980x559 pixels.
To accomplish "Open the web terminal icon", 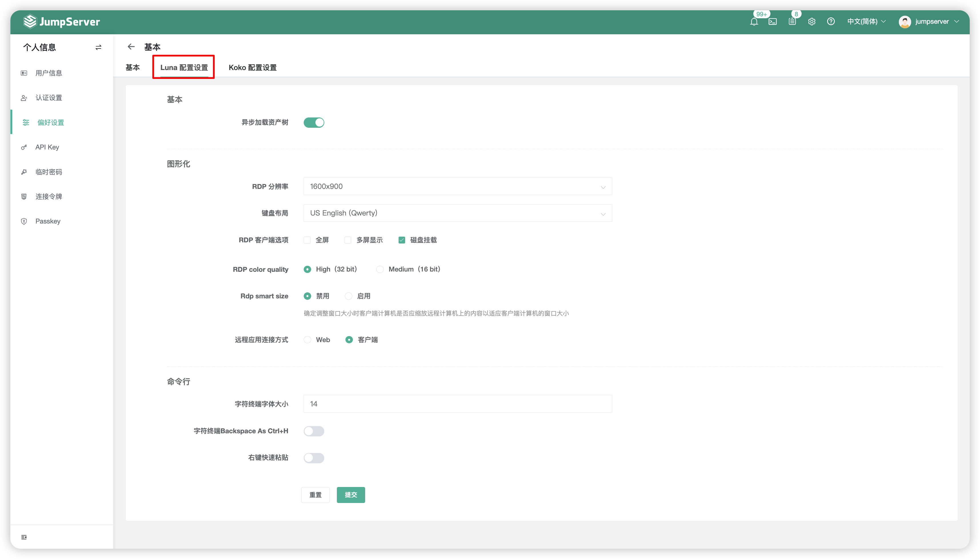I will 773,22.
